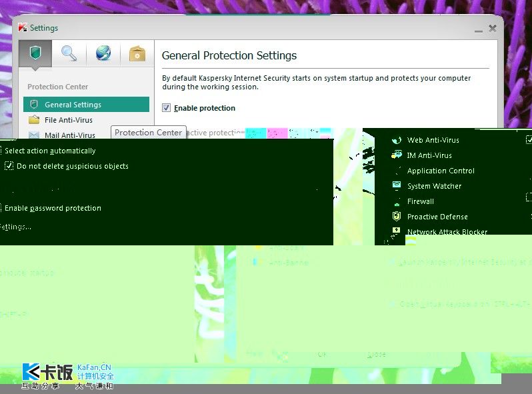Select Firewall in the component list
This screenshot has height=394, width=532.
click(x=421, y=201)
